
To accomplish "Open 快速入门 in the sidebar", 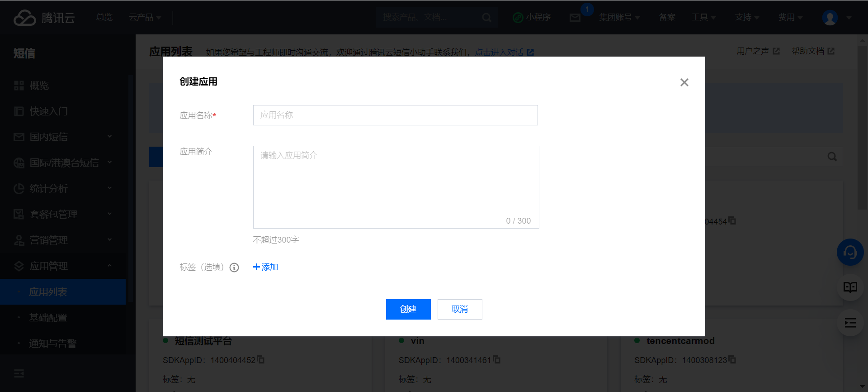I will click(x=63, y=111).
